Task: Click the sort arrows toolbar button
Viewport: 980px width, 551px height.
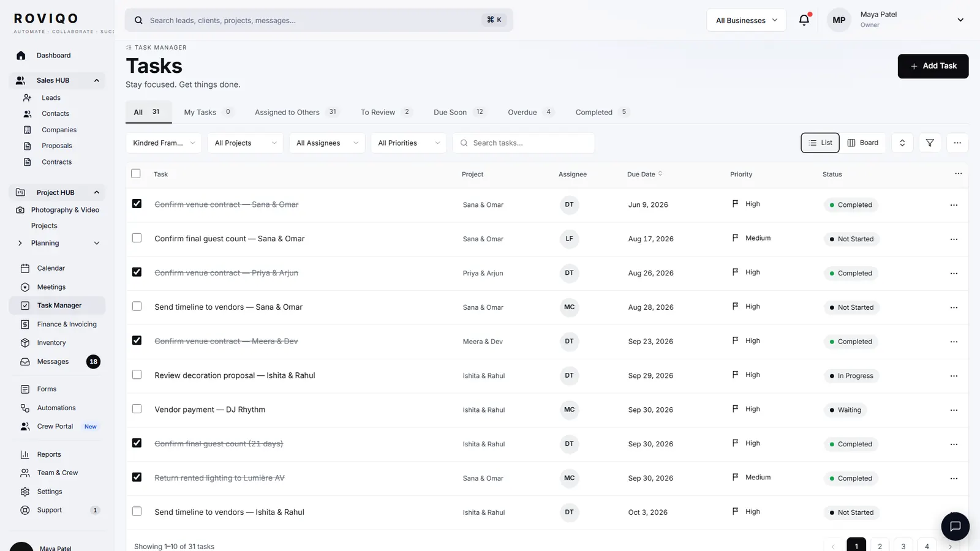Action: tap(902, 143)
